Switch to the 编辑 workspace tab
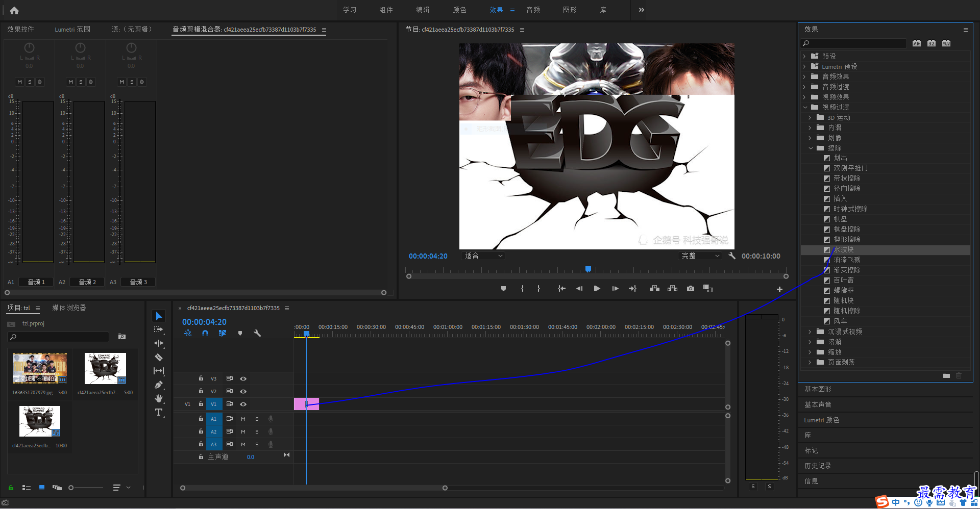This screenshot has width=980, height=509. tap(423, 10)
